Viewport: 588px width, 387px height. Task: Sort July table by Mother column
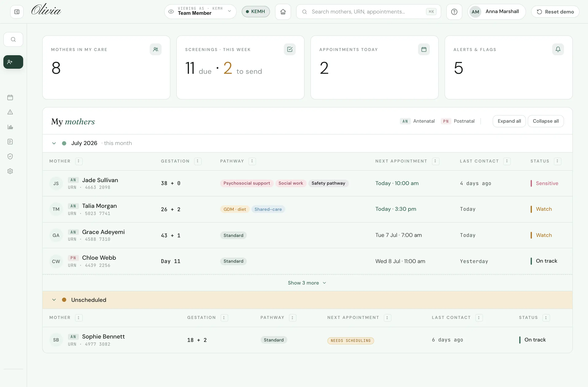tap(79, 161)
